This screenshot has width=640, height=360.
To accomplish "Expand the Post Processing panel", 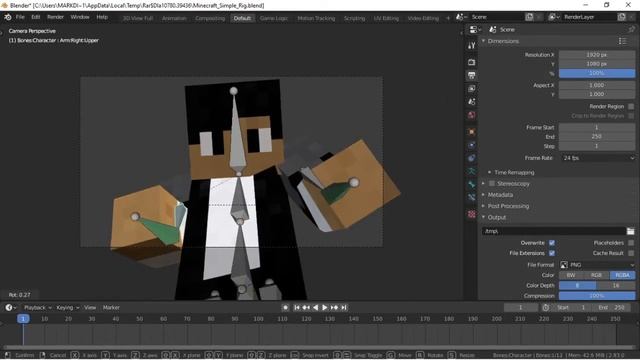I will click(483, 206).
